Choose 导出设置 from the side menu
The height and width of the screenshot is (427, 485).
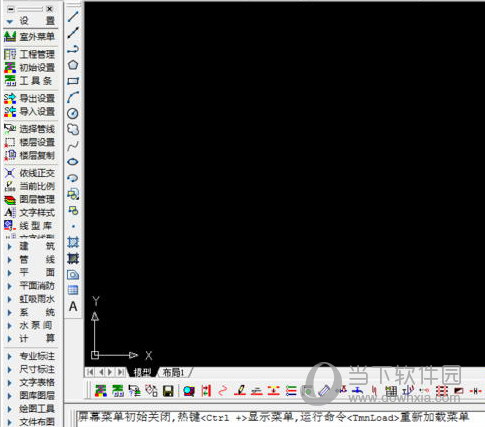tap(29, 98)
